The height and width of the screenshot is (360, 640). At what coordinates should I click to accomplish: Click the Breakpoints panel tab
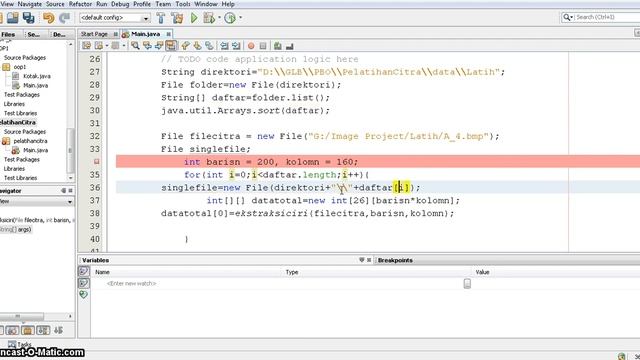pos(395,260)
